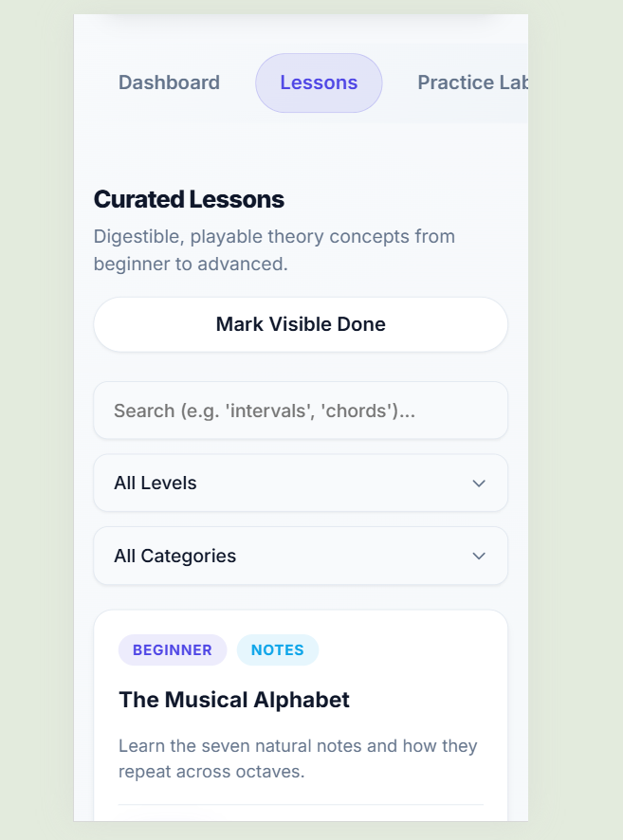Expand the All Categories filter dropdown
Viewport: 623px width, 840px height.
pos(300,556)
